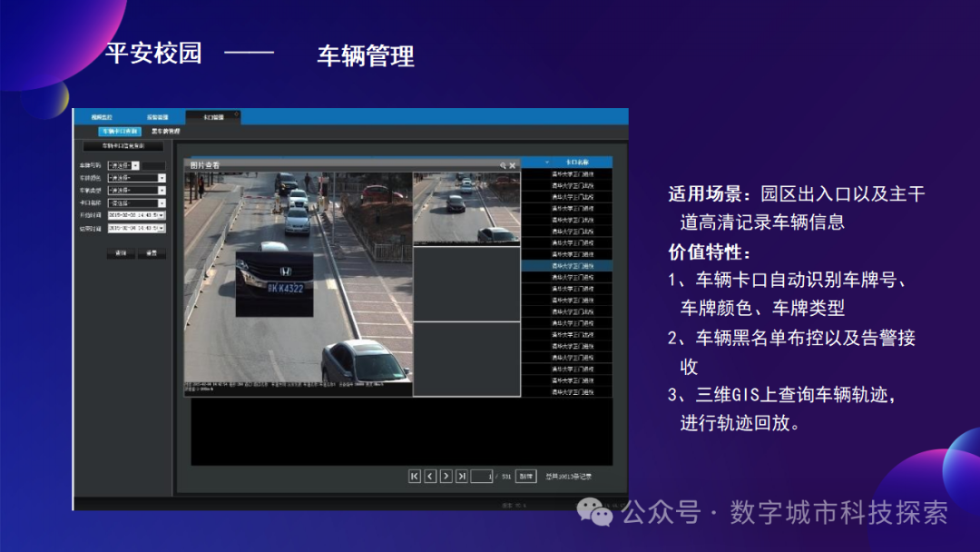Viewport: 980px width, 552px height.
Task: Go to the previous results page
Action: (430, 477)
